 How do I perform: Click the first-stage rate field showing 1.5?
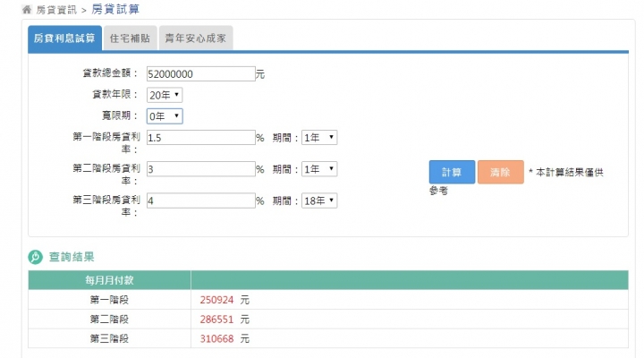point(201,138)
